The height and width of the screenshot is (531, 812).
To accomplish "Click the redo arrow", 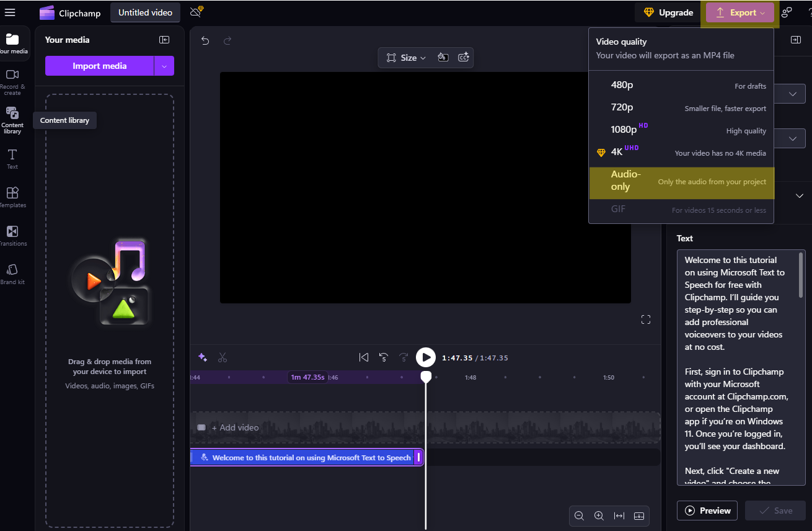I will click(227, 40).
